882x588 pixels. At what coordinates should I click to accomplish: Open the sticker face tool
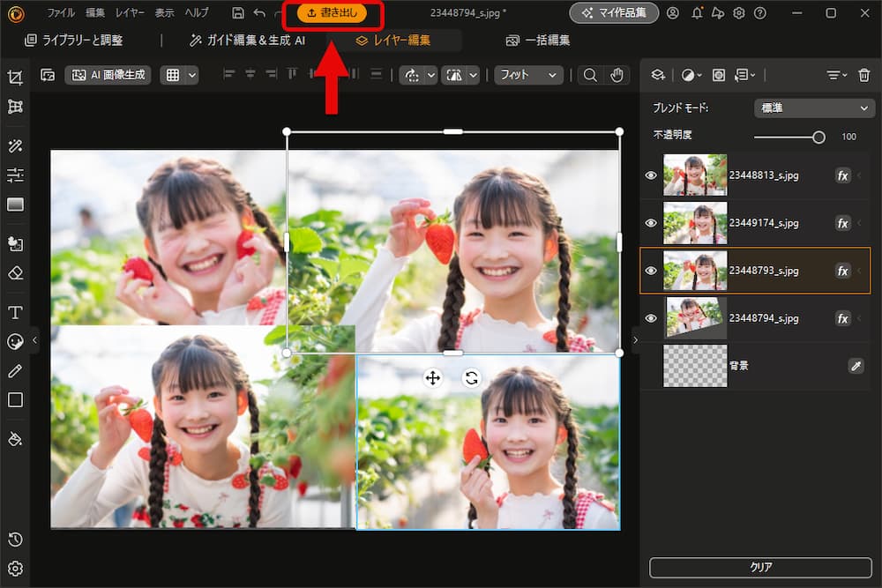coord(15,341)
